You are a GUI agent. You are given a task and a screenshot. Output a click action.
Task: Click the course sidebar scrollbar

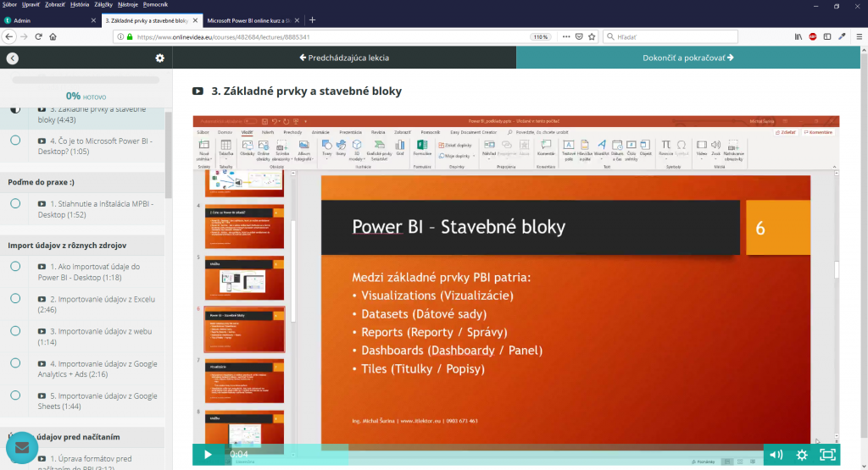pos(169,155)
